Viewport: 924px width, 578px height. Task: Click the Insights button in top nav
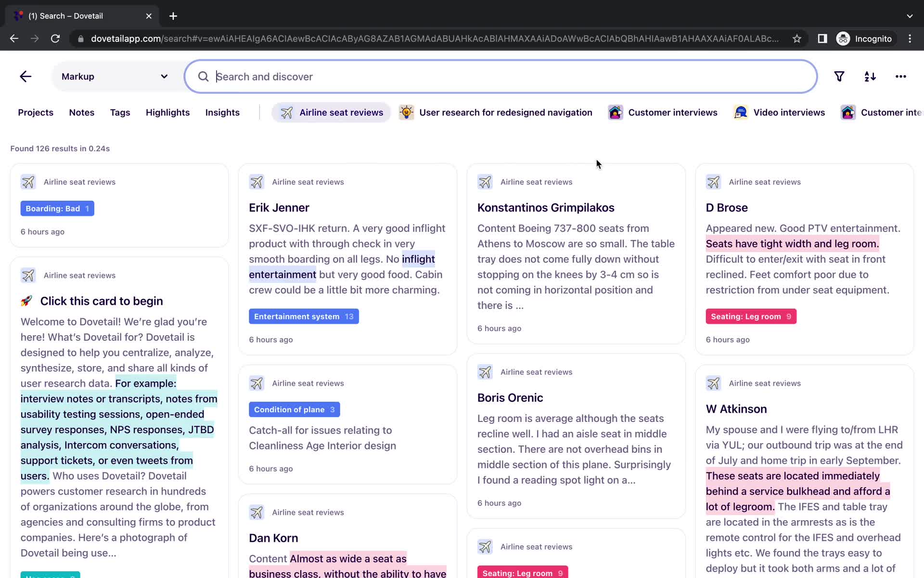point(223,112)
